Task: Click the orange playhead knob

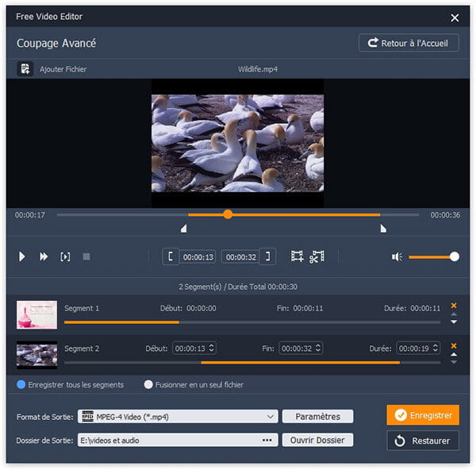Action: click(228, 214)
